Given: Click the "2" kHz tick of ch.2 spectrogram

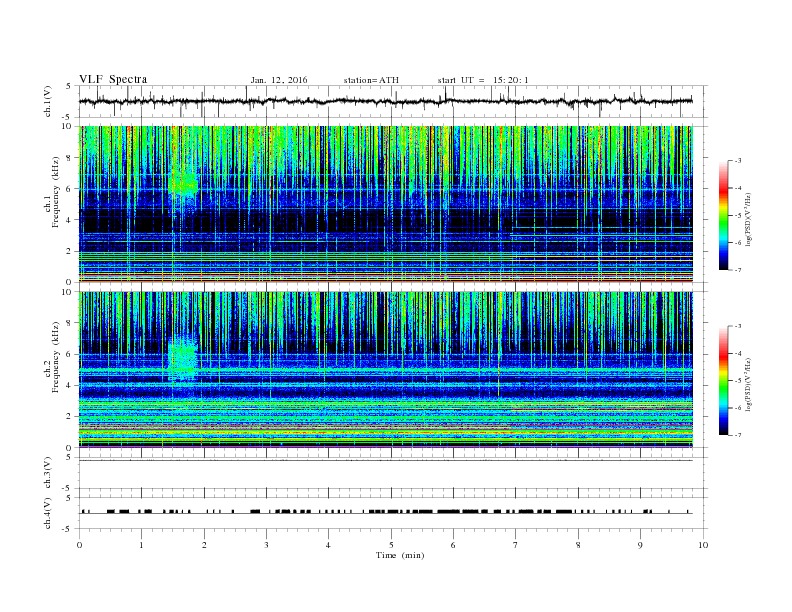Looking at the screenshot, I should pos(69,417).
